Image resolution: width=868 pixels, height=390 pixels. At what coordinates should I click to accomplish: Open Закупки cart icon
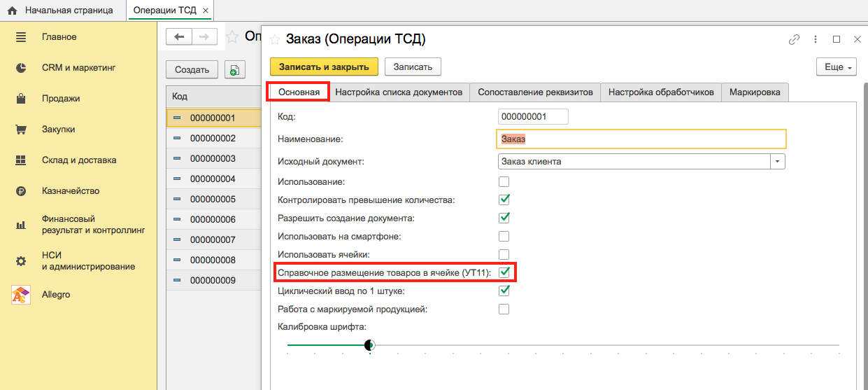pyautogui.click(x=21, y=130)
